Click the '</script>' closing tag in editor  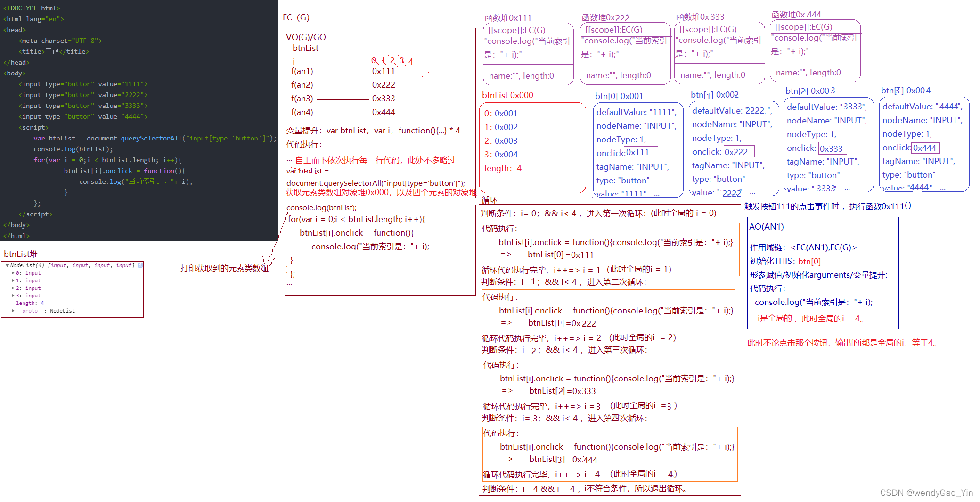pyautogui.click(x=35, y=214)
